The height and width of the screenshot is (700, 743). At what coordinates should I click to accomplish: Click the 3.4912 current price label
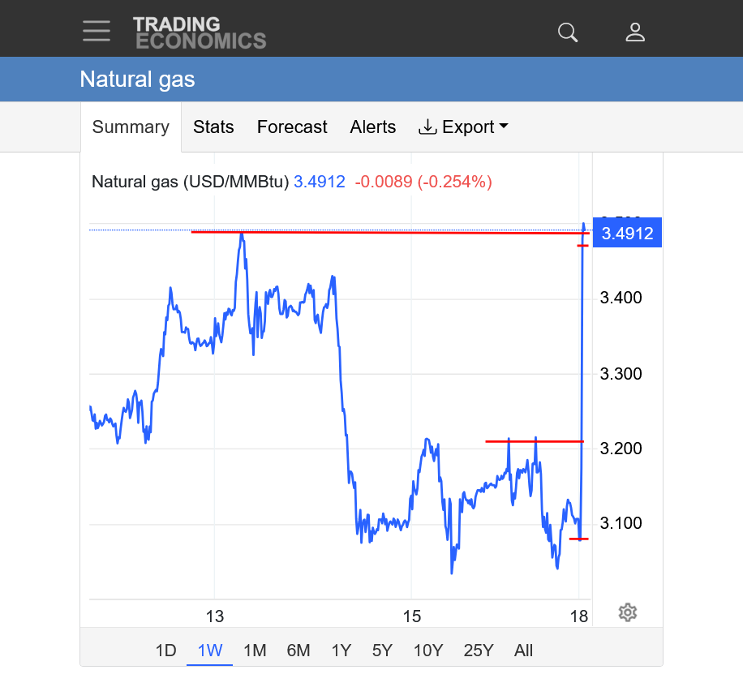pyautogui.click(x=628, y=234)
